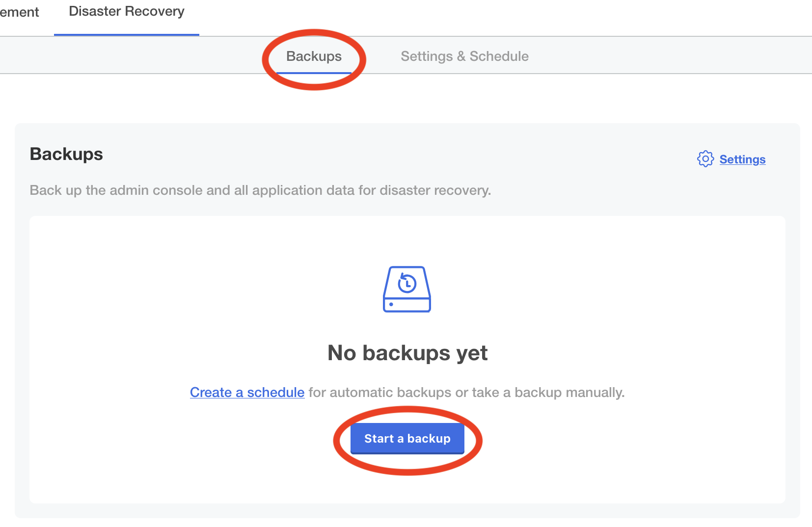Click the disaster recovery description text
The height and width of the screenshot is (527, 812).
tap(260, 190)
